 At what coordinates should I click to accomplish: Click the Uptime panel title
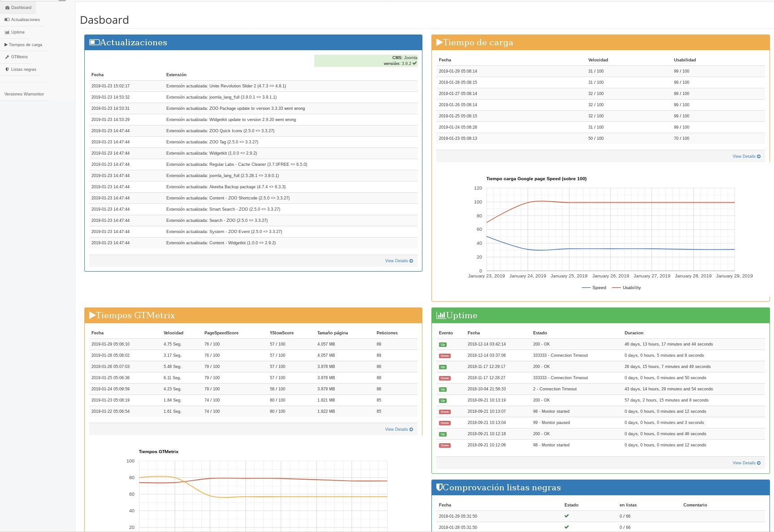(x=462, y=316)
